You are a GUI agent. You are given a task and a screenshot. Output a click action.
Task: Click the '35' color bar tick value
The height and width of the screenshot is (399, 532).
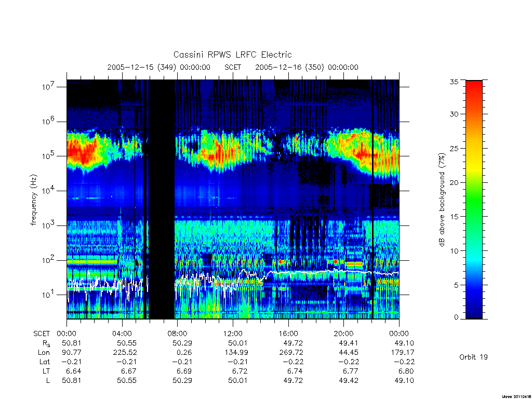(x=454, y=82)
